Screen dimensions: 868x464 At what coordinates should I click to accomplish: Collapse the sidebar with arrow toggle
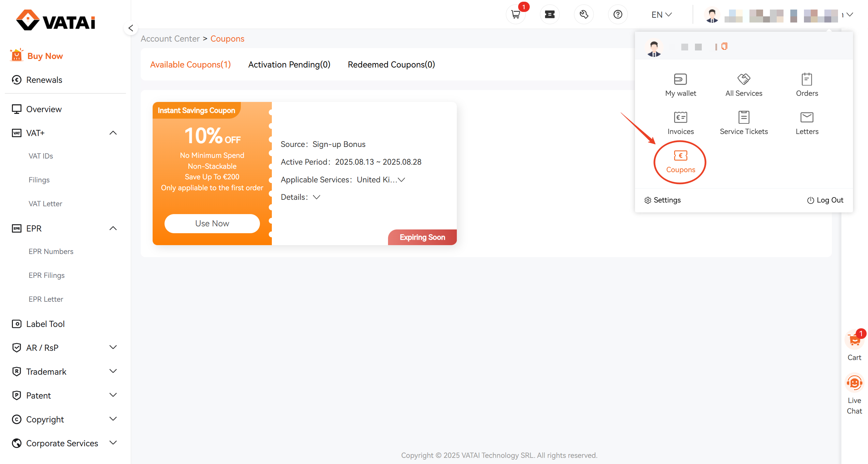click(131, 28)
